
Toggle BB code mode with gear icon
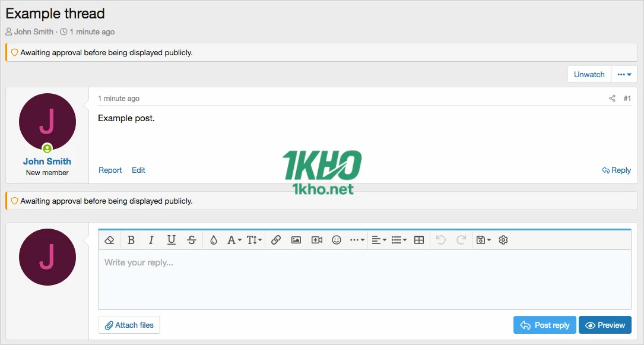(x=503, y=240)
